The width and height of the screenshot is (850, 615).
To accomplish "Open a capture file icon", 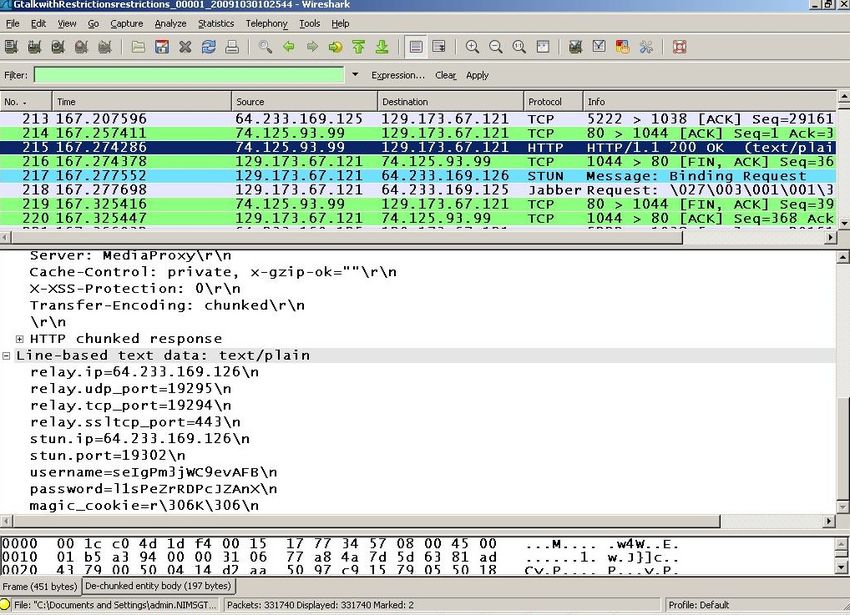I will [x=138, y=47].
